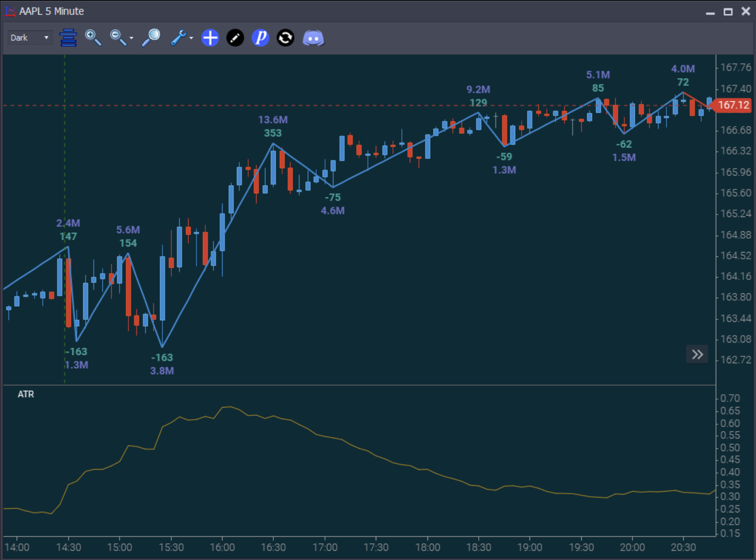Click the -59 swing low label
This screenshot has width=756, height=560.
coord(504,156)
